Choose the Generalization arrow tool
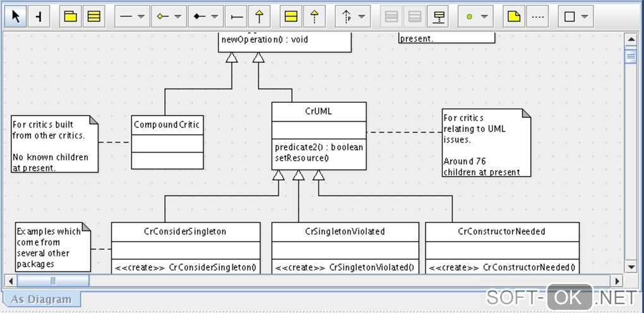Screen dimensions: 644x313 [x=259, y=17]
